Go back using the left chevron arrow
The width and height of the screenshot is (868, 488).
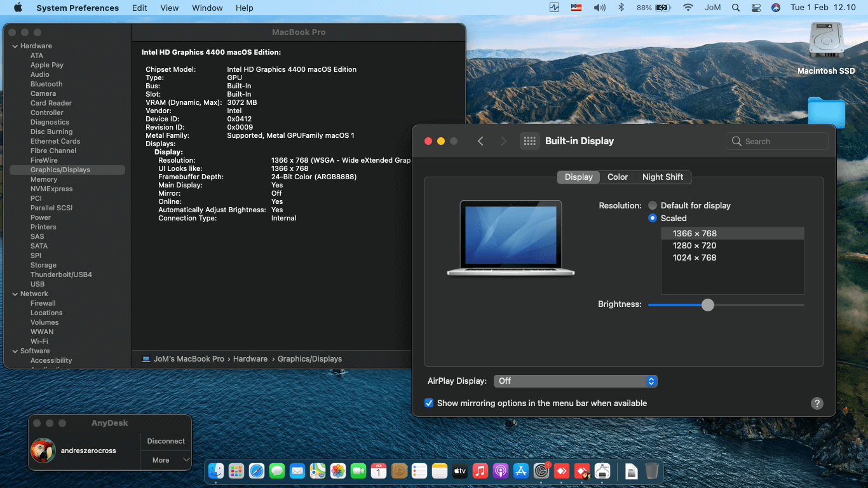tap(480, 141)
